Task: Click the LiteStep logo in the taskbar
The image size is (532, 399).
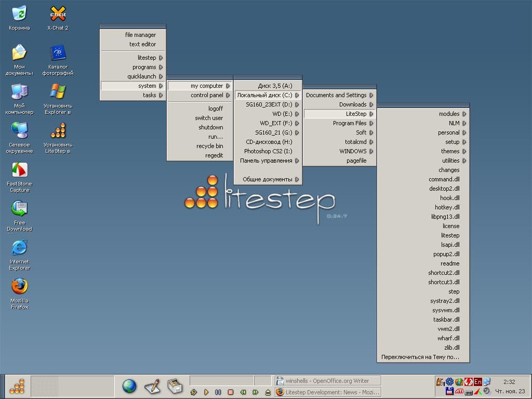Action: [x=17, y=387]
